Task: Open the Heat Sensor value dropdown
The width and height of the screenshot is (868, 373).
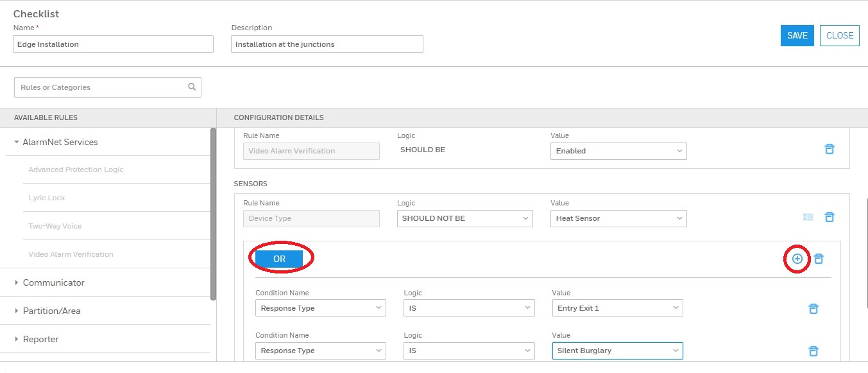Action: pos(618,218)
